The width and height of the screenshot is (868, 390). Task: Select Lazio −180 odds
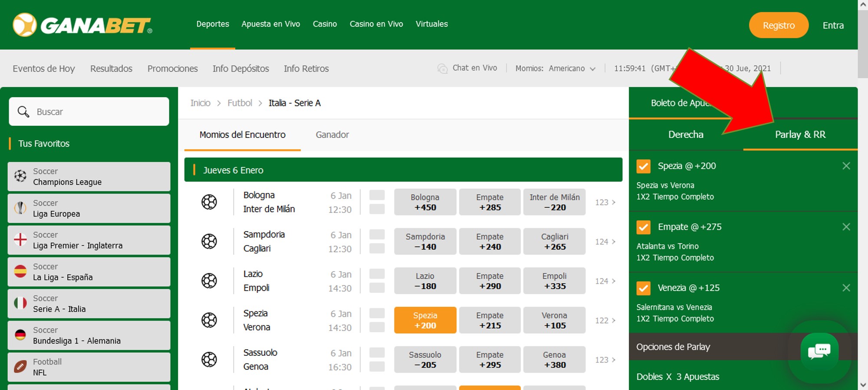coord(425,281)
